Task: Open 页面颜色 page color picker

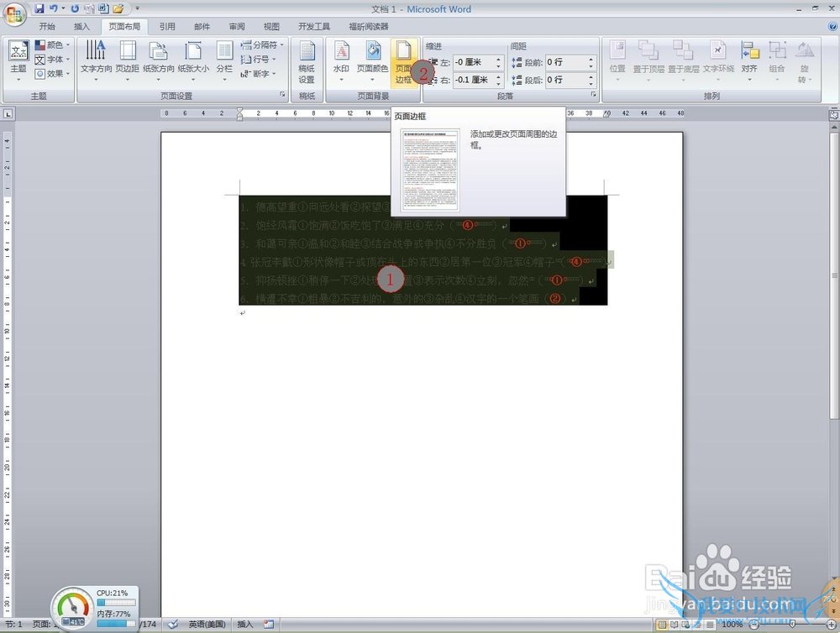Action: click(x=372, y=61)
